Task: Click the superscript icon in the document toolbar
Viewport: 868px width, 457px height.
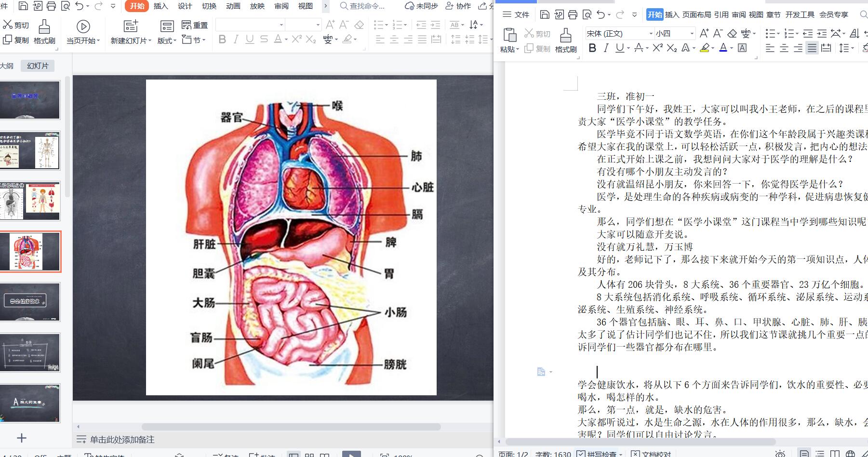Action: [657, 48]
